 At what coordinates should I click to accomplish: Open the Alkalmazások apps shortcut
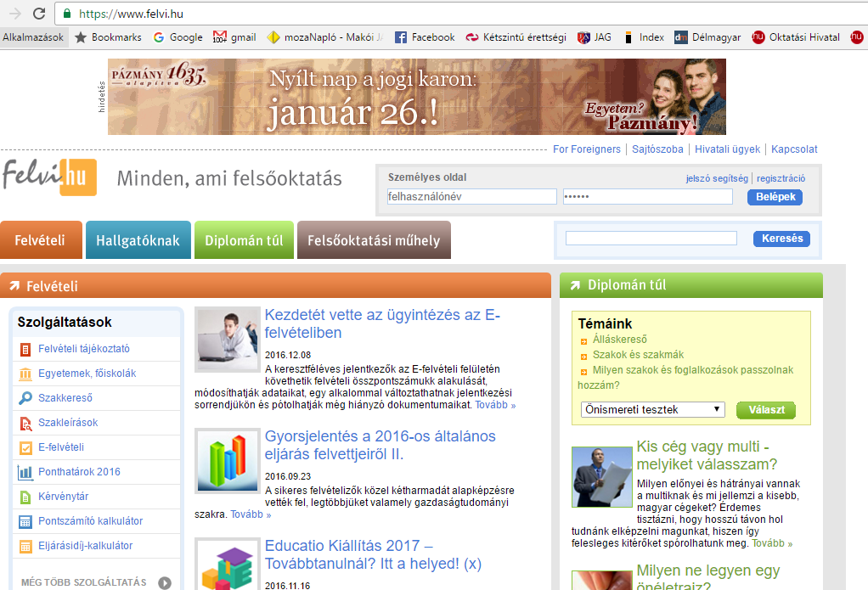pyautogui.click(x=33, y=37)
